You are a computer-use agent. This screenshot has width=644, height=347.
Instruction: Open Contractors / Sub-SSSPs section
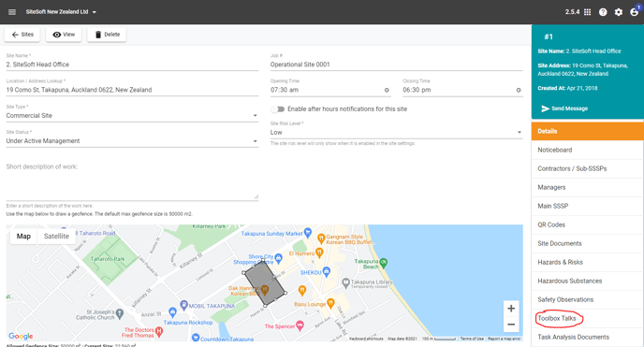[587, 168]
